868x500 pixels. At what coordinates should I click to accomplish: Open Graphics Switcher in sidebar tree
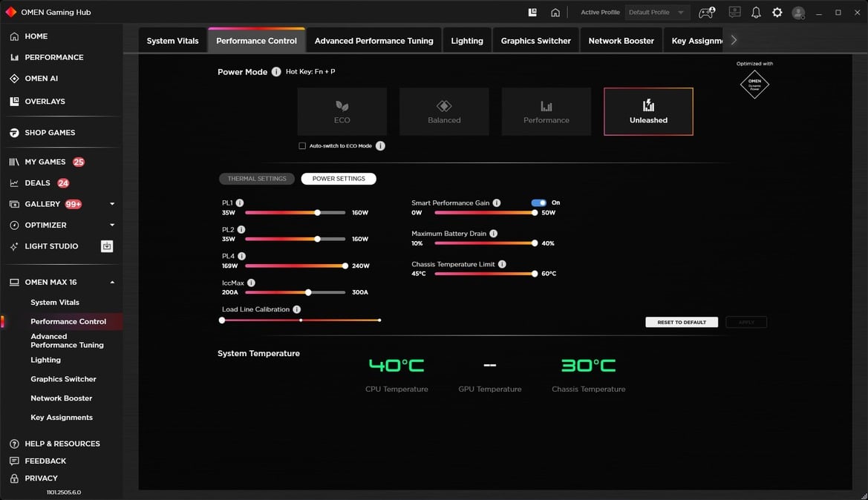pos(63,379)
